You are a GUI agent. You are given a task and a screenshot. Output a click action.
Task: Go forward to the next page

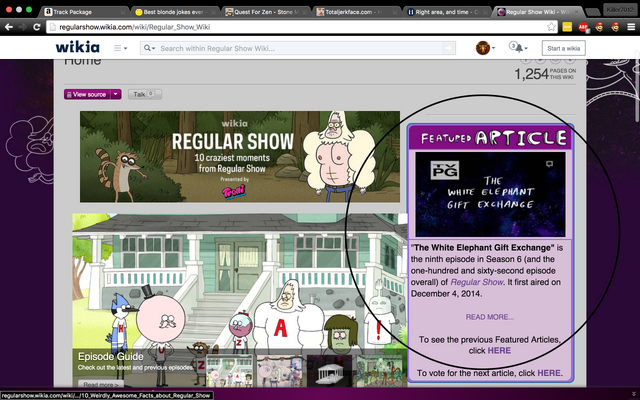pos(22,27)
